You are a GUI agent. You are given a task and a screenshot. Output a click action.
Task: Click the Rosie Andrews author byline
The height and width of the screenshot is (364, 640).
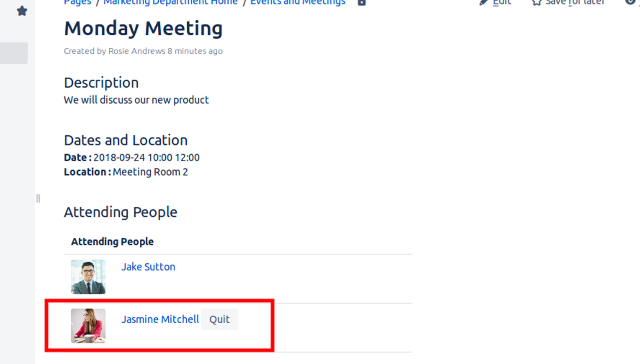coord(136,51)
